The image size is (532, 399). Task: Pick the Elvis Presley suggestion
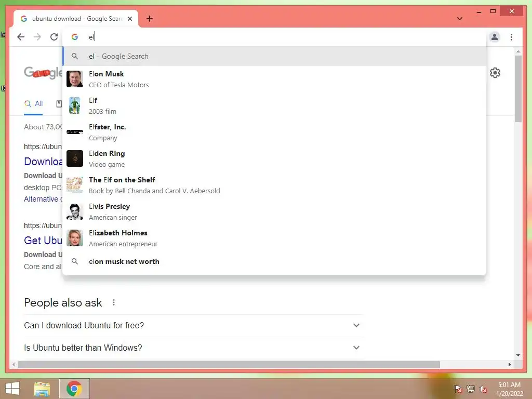[274, 211]
